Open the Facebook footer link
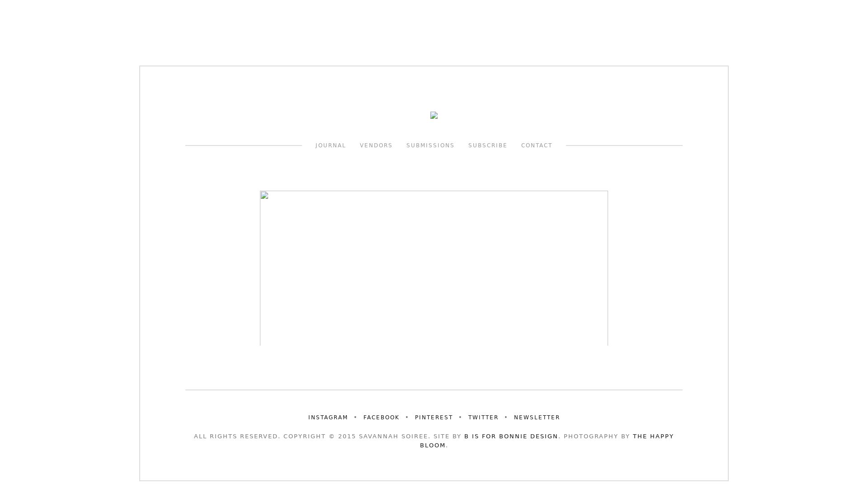 coord(381,418)
